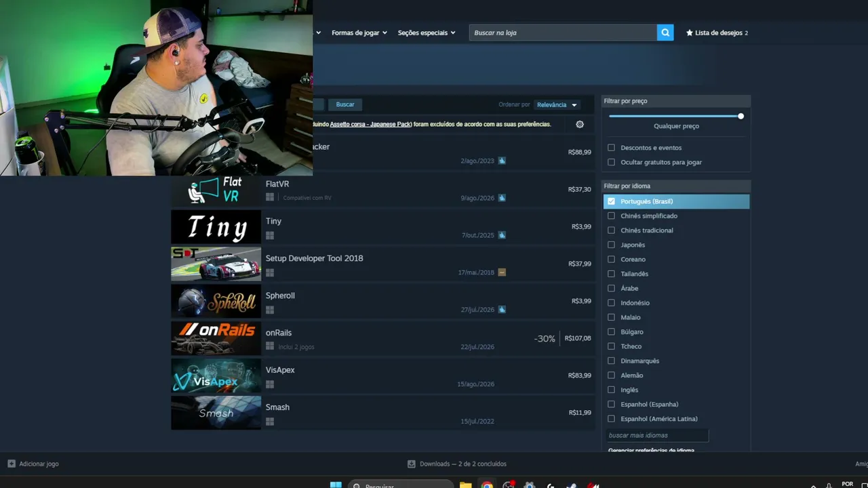Click the Tiny Windows platform icon
Viewport: 868px width, 488px height.
(x=270, y=235)
